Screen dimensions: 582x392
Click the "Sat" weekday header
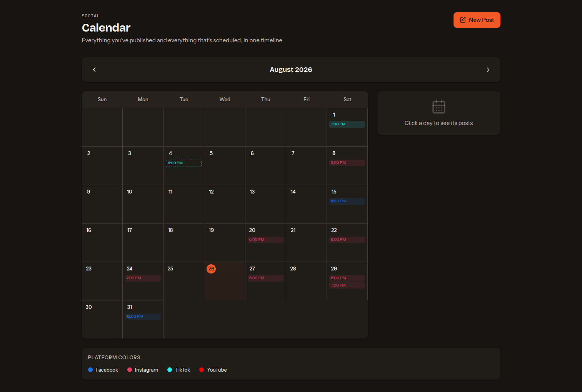click(x=347, y=99)
